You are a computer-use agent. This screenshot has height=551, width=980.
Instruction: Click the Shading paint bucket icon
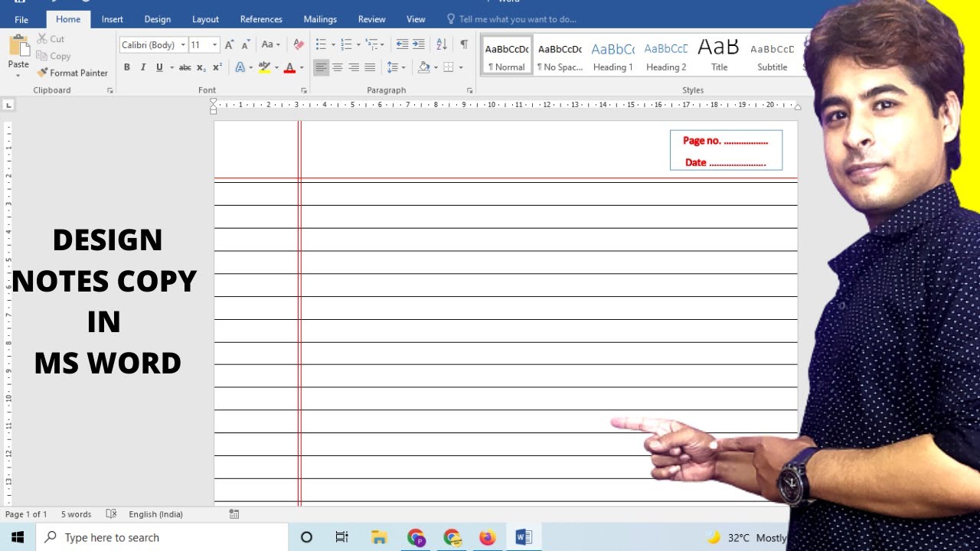click(x=424, y=67)
